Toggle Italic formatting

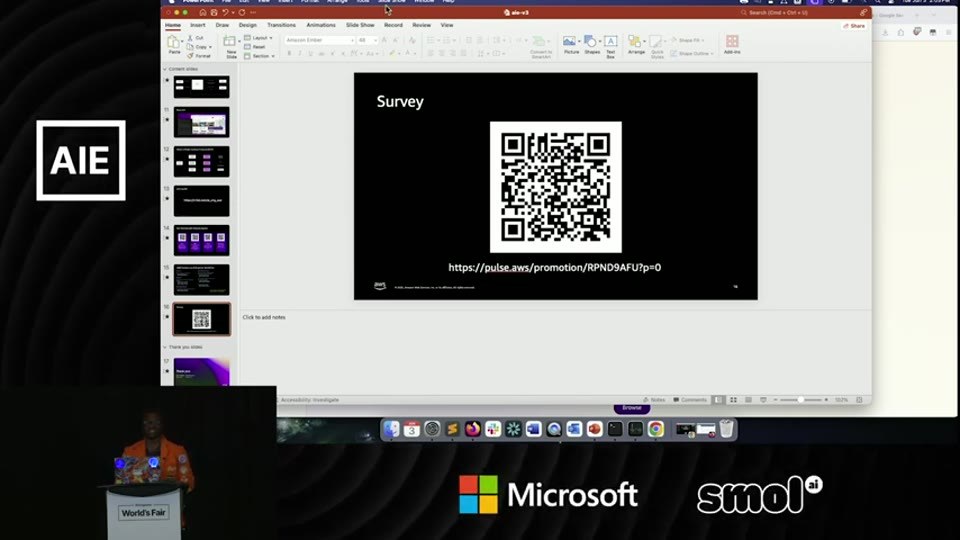click(300, 53)
